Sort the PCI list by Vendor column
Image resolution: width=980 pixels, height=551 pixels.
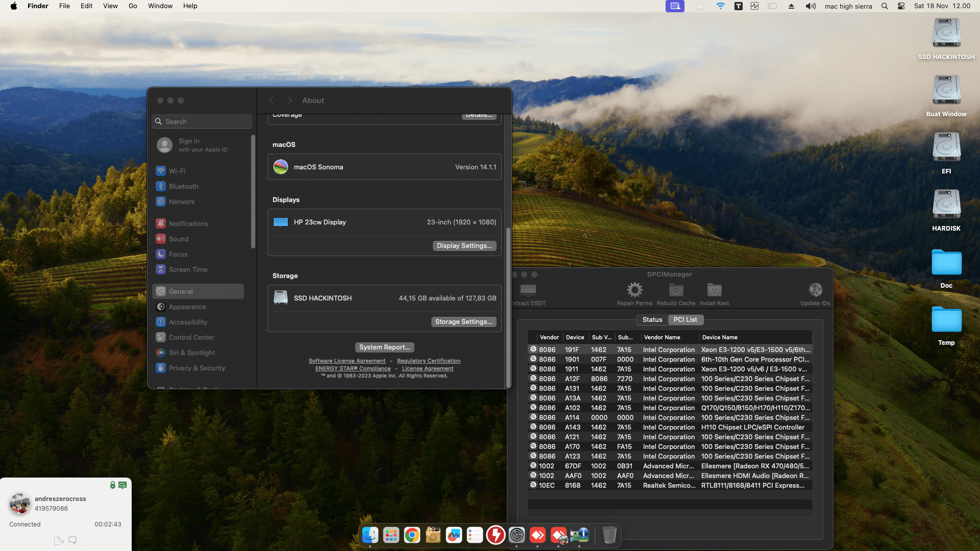click(550, 337)
